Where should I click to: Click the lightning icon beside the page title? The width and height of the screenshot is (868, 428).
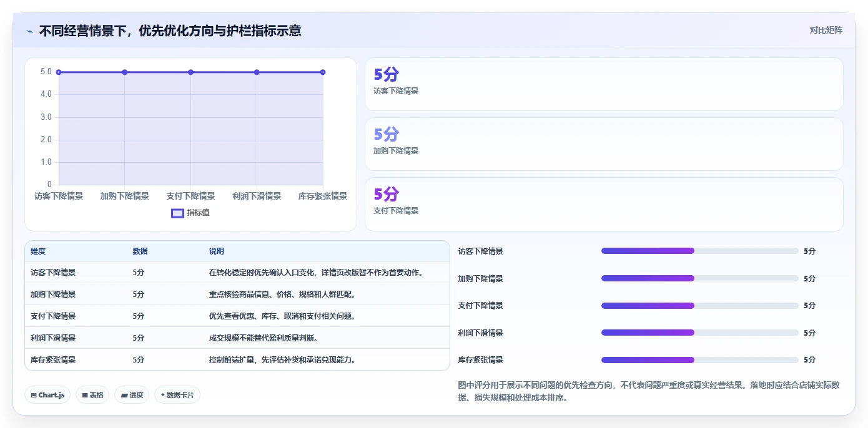(29, 31)
